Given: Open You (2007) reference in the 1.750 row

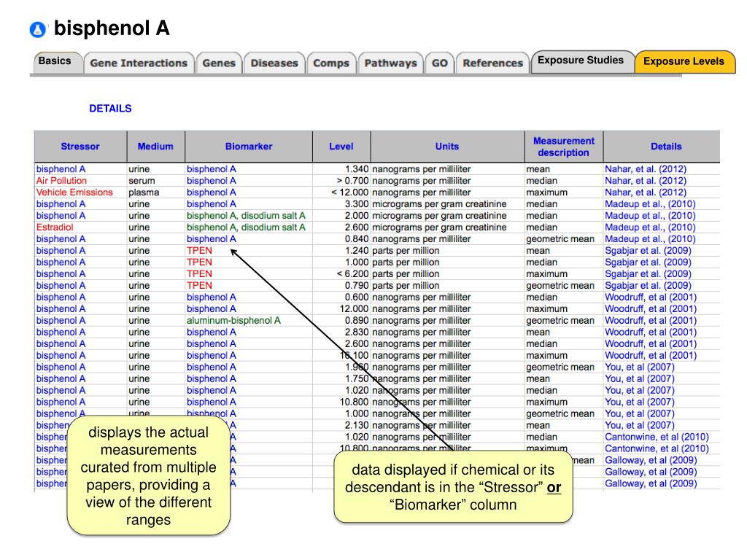Looking at the screenshot, I should pyautogui.click(x=640, y=379).
